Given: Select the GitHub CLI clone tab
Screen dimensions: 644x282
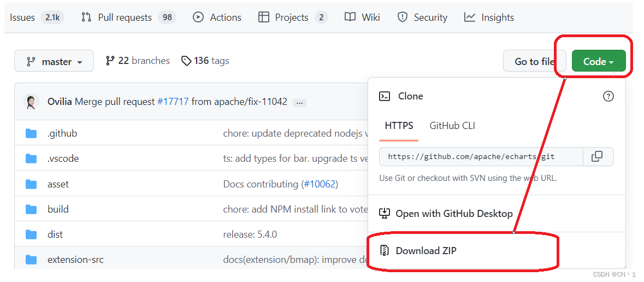Looking at the screenshot, I should coord(452,125).
